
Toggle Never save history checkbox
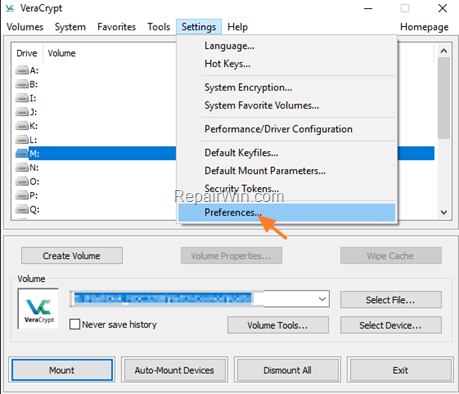75,324
